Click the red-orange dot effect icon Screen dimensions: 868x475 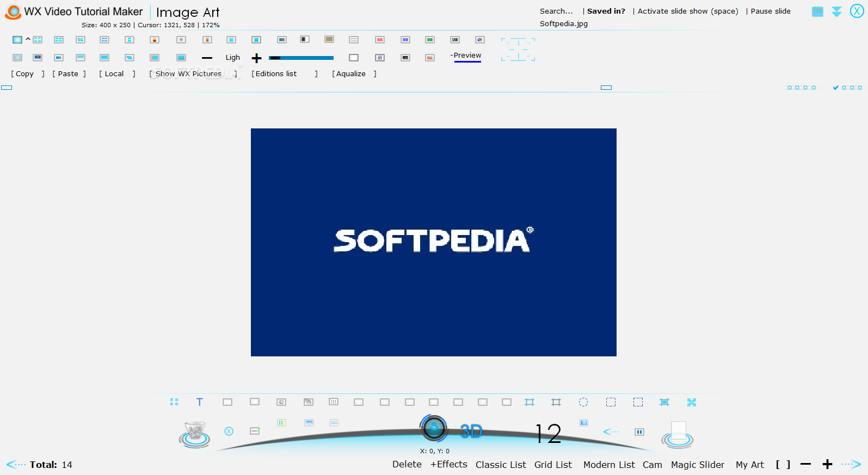[x=155, y=40]
